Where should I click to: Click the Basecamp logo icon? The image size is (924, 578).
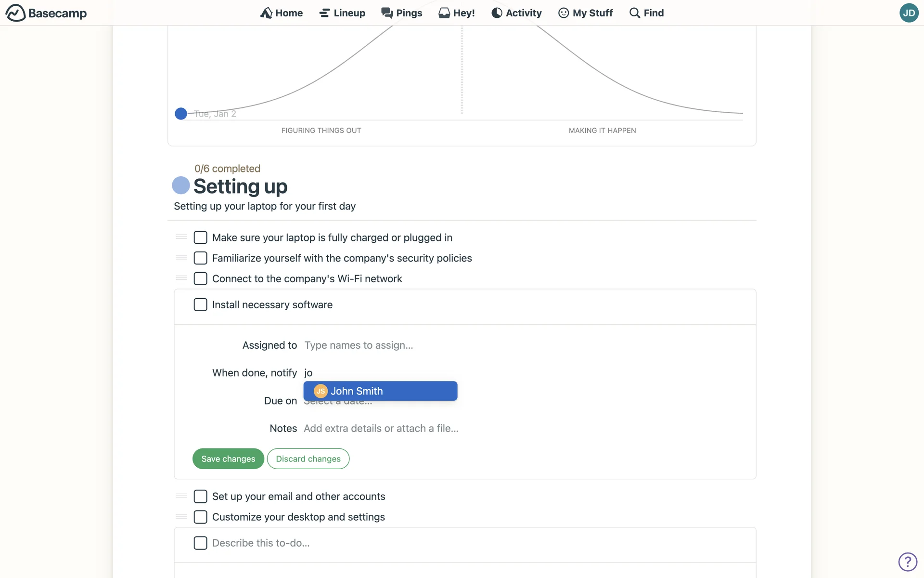pos(15,13)
